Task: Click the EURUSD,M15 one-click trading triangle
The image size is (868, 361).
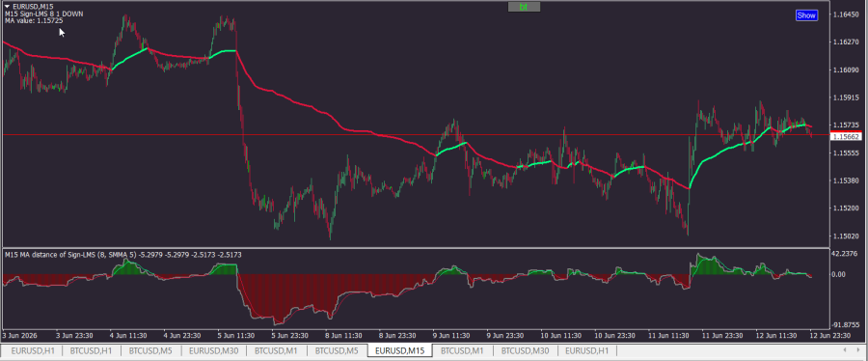Action: click(8, 6)
